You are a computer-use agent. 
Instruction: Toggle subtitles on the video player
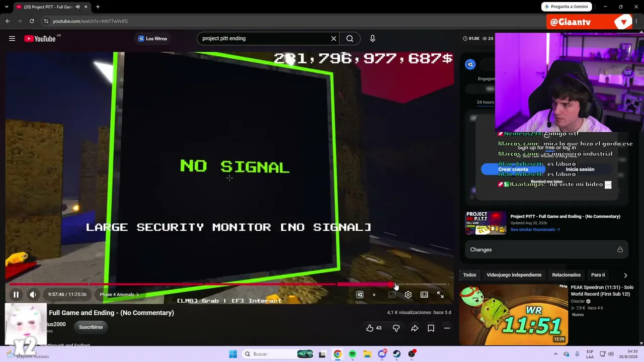coord(392,295)
